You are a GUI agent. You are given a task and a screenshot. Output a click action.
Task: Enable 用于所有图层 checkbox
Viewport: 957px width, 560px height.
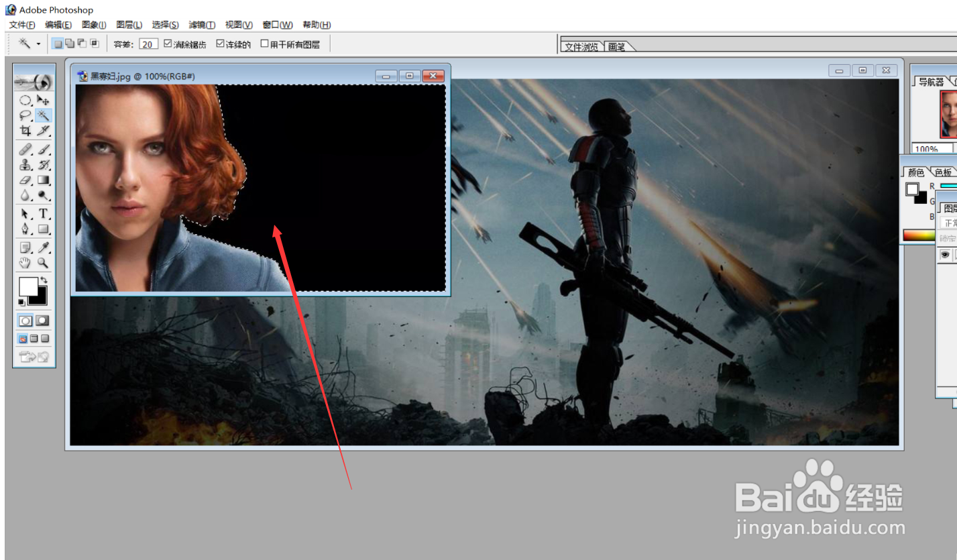[264, 44]
